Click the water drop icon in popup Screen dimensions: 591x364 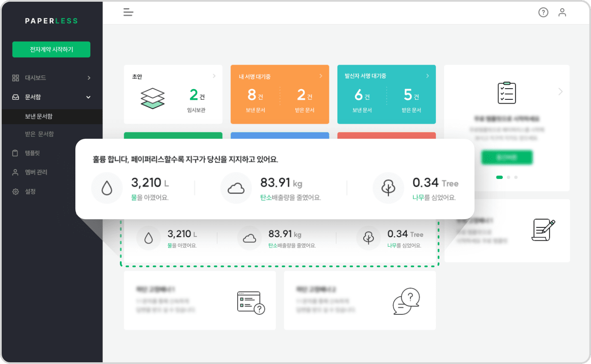[107, 188]
